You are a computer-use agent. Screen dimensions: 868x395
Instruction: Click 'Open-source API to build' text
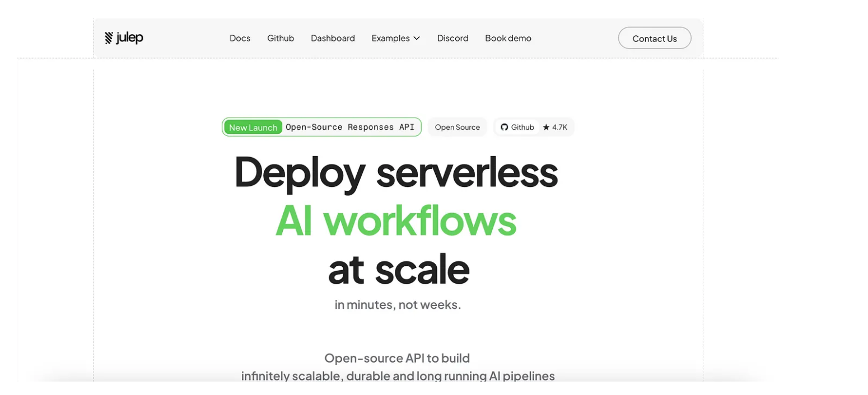click(x=397, y=358)
